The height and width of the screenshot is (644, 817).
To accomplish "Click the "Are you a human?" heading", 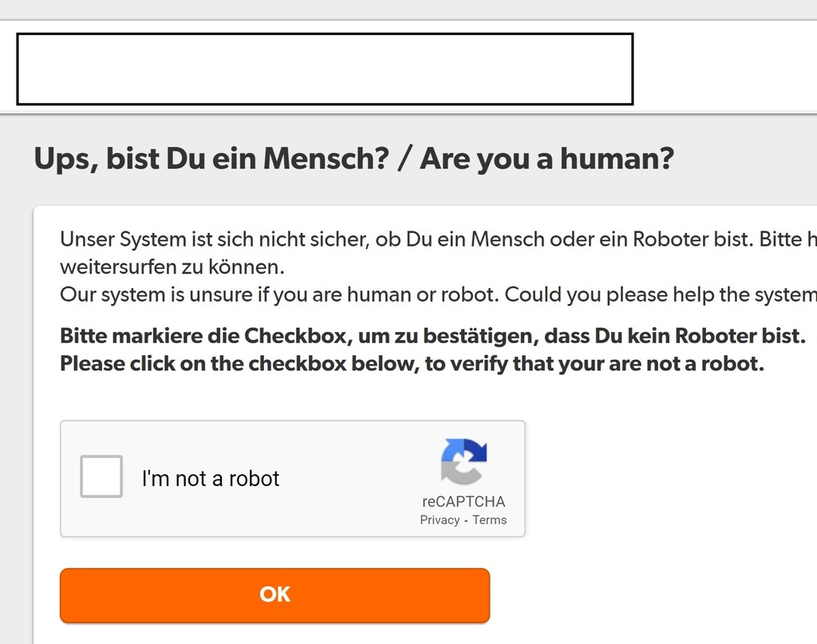I will (547, 158).
